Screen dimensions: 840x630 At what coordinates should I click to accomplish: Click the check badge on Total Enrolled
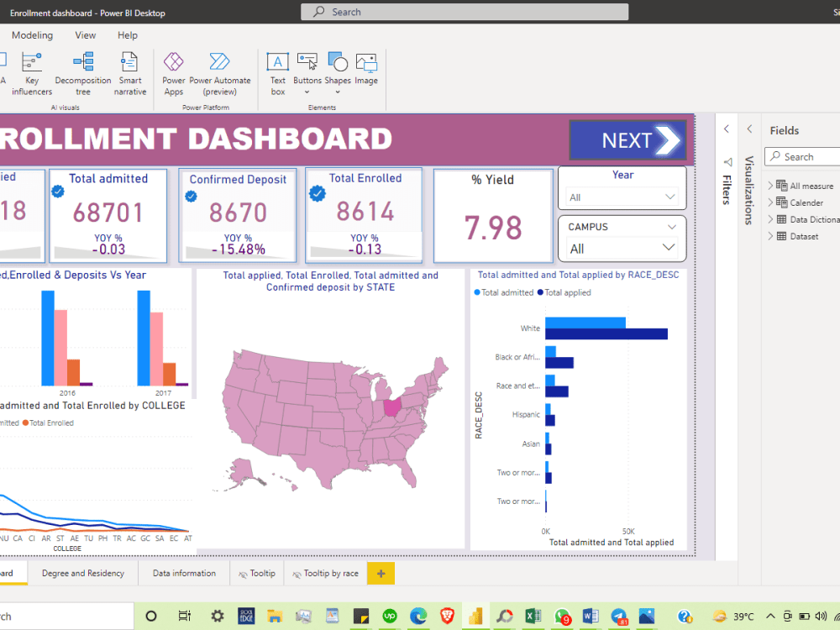coord(318,193)
